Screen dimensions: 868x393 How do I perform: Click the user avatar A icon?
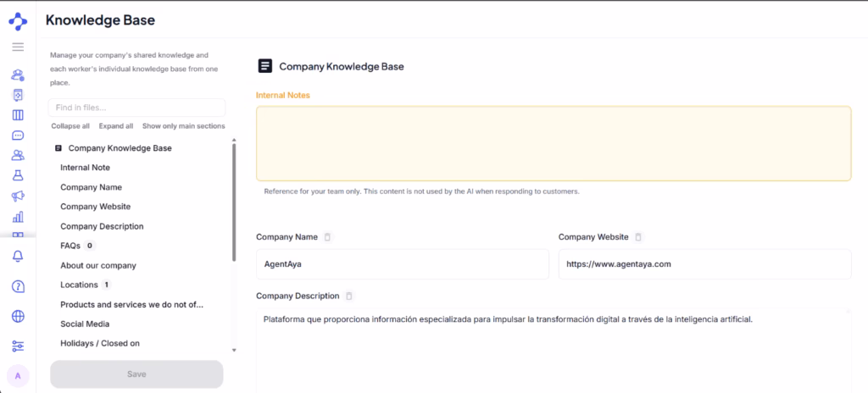coord(18,376)
